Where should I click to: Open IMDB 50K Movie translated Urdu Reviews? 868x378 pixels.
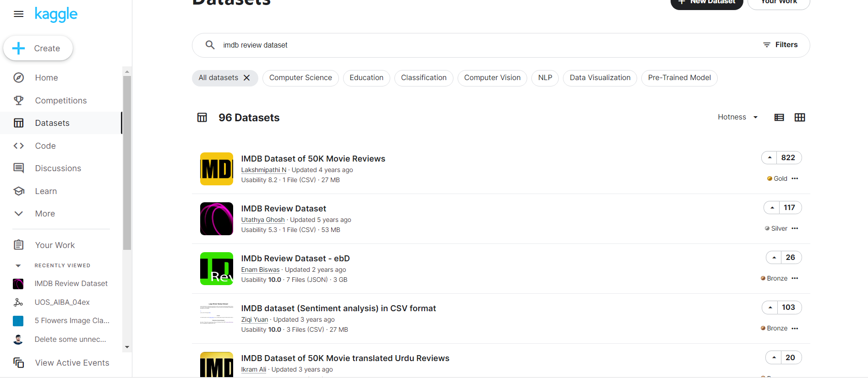tap(345, 358)
